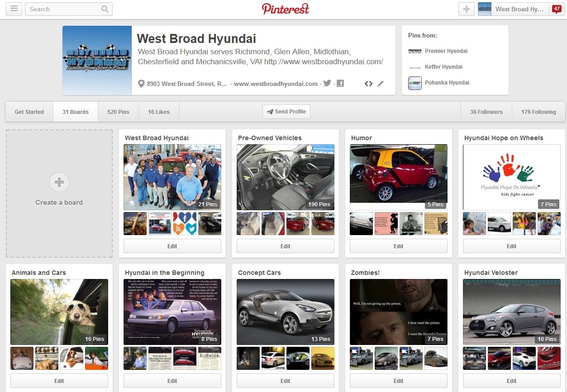This screenshot has height=392, width=567.
Task: Select the 520 Pins tab
Action: 118,112
